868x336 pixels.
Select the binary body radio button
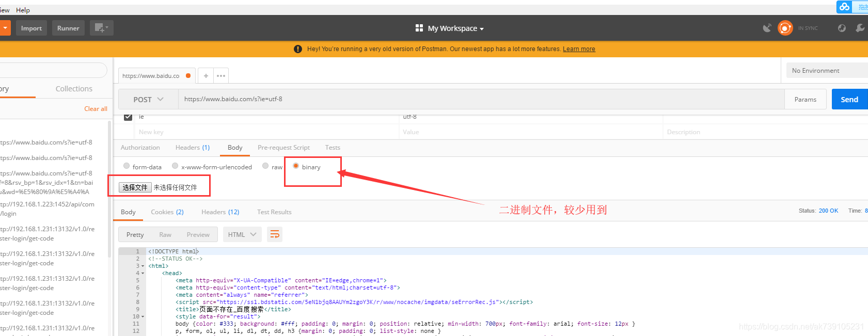tap(296, 166)
